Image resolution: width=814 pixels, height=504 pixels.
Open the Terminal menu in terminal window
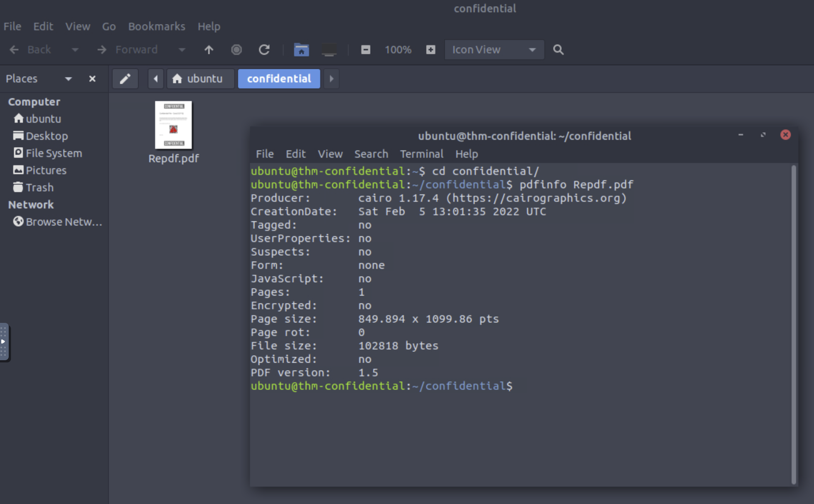[422, 154]
